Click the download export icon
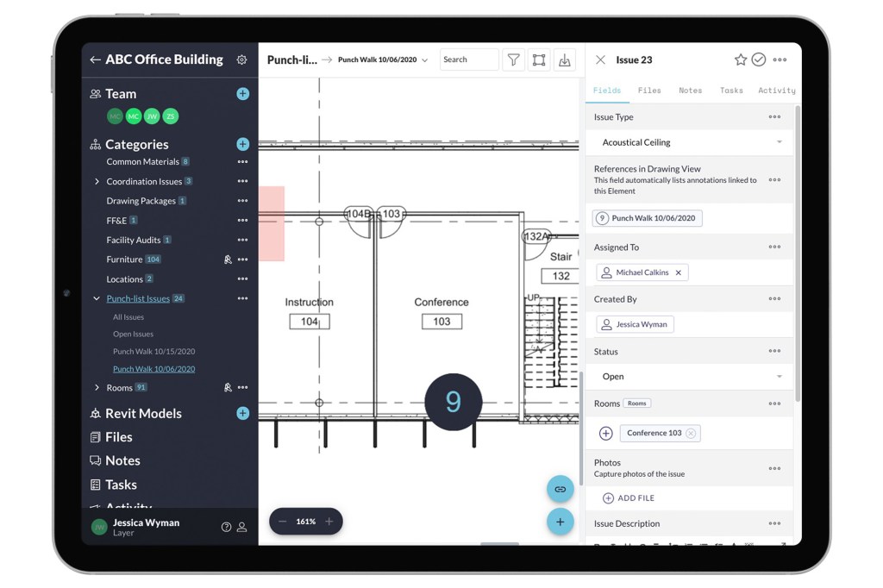This screenshot has height=588, width=883. tap(564, 59)
